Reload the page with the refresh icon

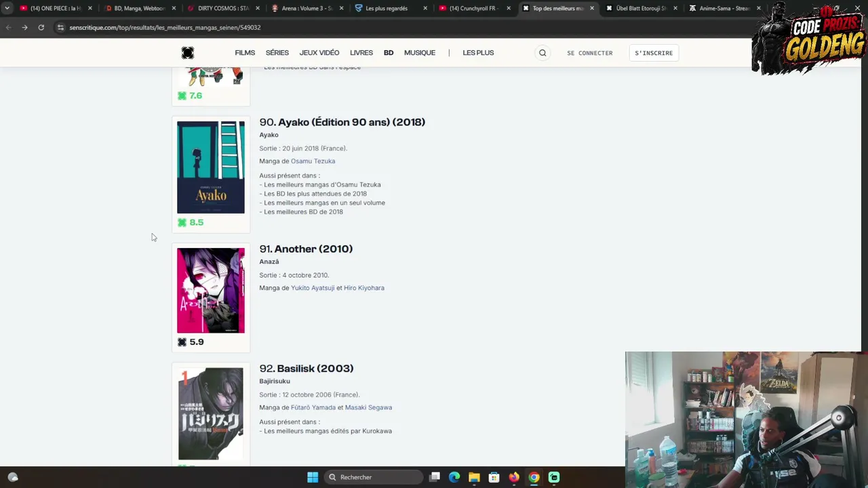coord(41,27)
